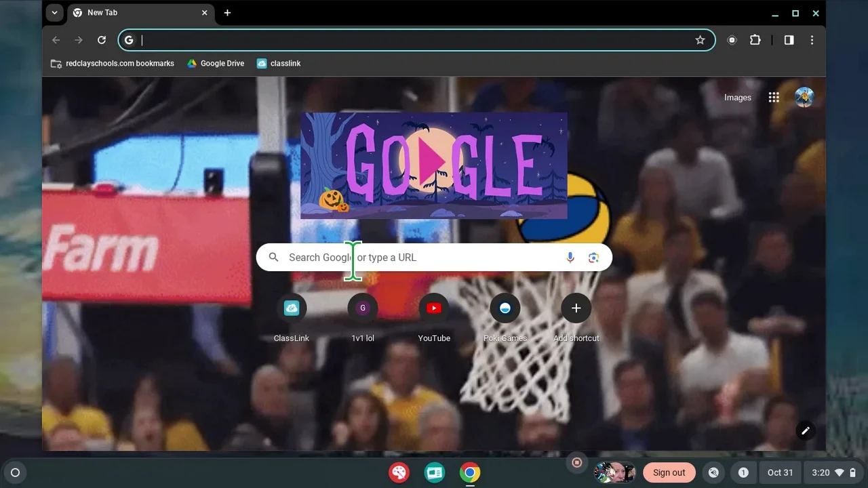The image size is (868, 488).
Task: Open the classlink bookmark
Action: tap(278, 63)
